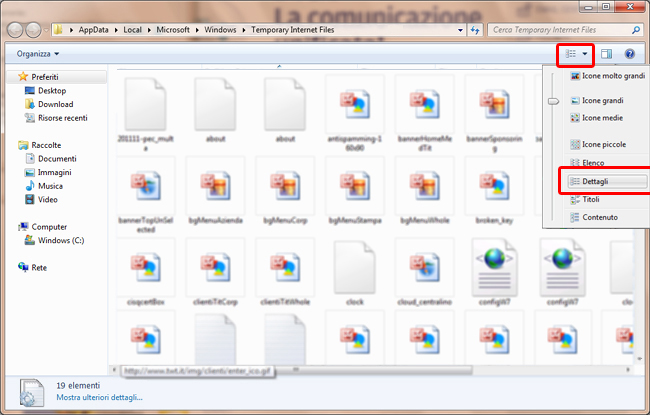This screenshot has width=650, height=415.
Task: Choose Icone molto grandi view
Action: point(608,76)
